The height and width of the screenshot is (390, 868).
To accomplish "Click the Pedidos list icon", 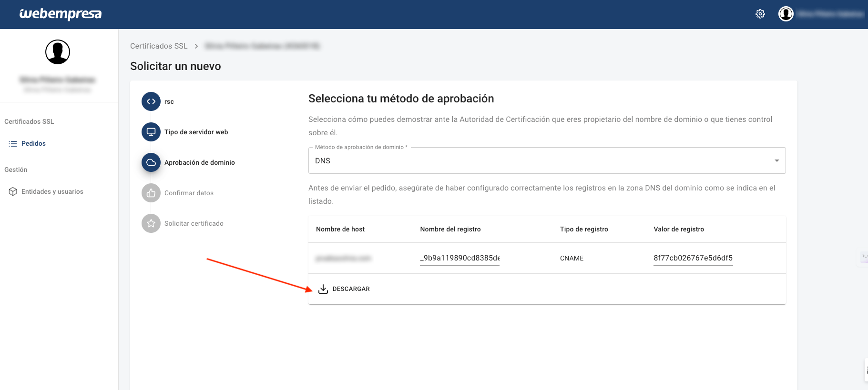I will (13, 144).
